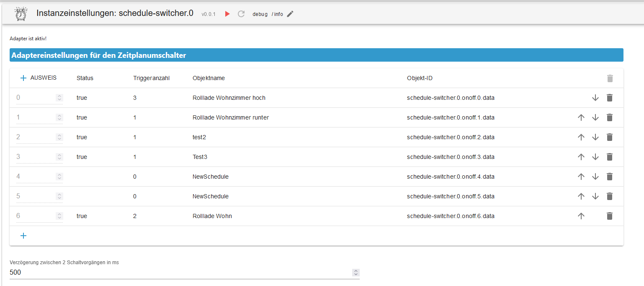Move test2 row down
Screen dimensions: 644x286
tap(595, 137)
